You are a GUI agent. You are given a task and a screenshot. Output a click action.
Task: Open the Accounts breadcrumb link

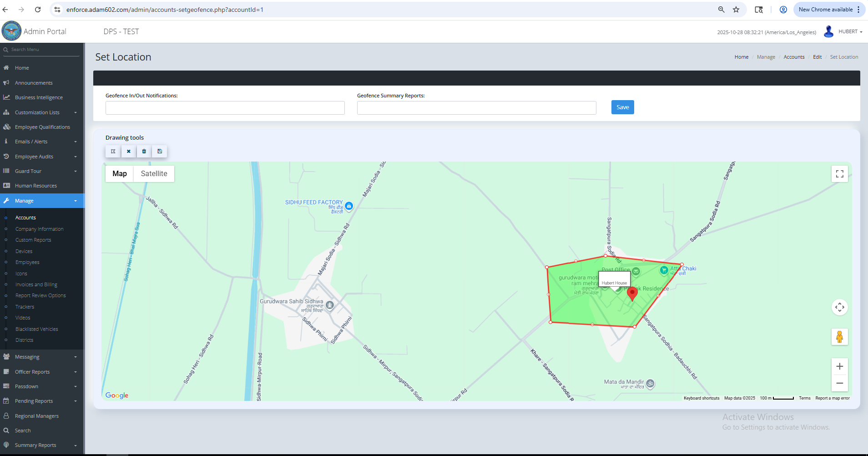tap(794, 56)
